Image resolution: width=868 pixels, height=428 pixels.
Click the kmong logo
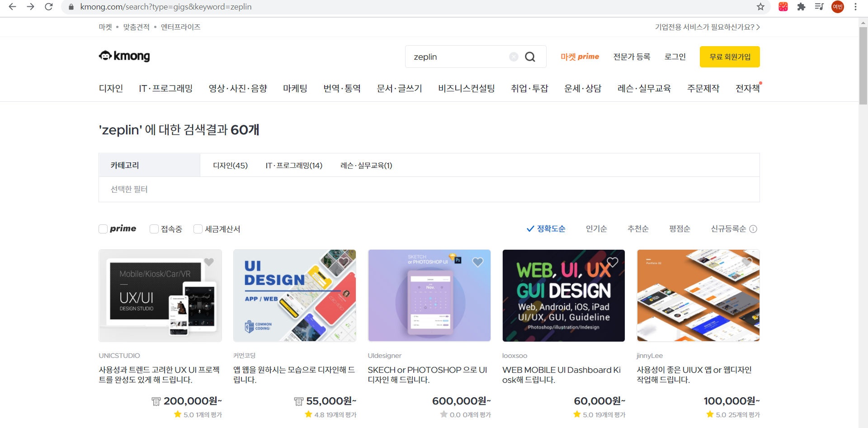124,56
